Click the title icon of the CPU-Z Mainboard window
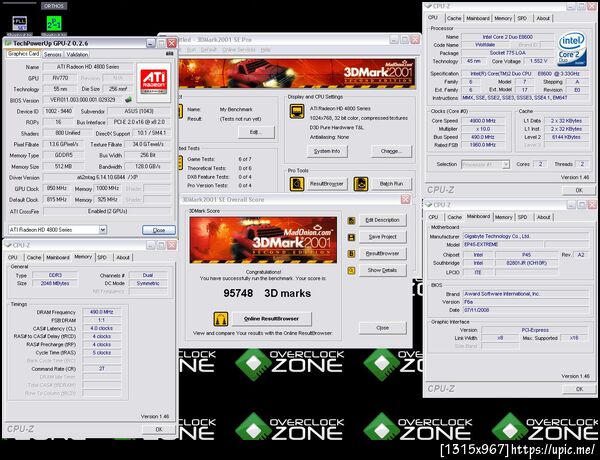 [429, 205]
